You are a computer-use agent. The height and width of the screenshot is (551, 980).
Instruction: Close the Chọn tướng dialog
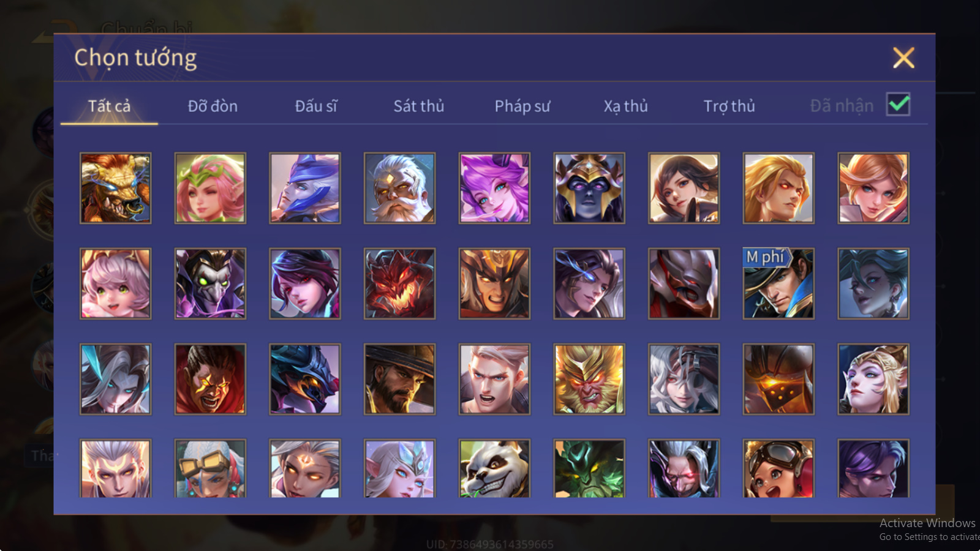903,58
